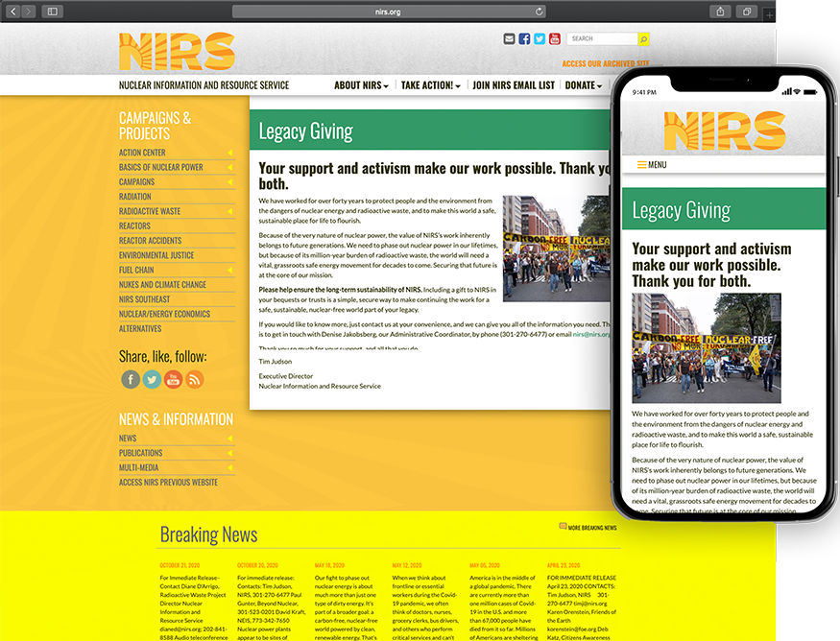
Task: Click the browser back arrow button
Action: point(13,12)
